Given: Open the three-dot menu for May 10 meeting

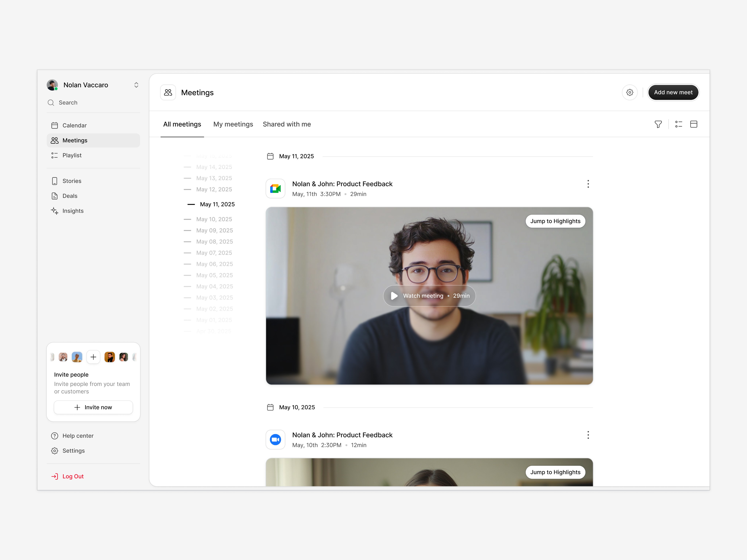Looking at the screenshot, I should (588, 435).
